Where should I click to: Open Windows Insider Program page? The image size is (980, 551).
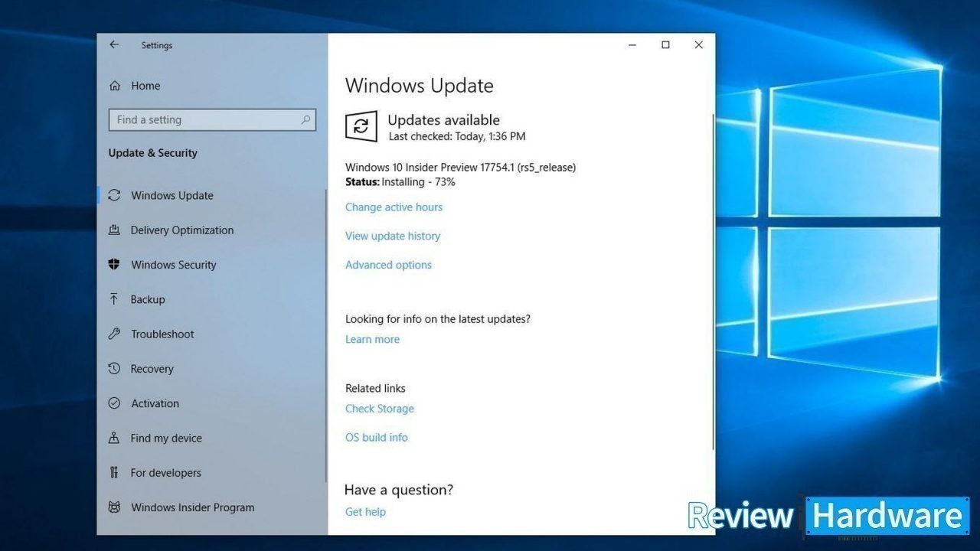(192, 507)
